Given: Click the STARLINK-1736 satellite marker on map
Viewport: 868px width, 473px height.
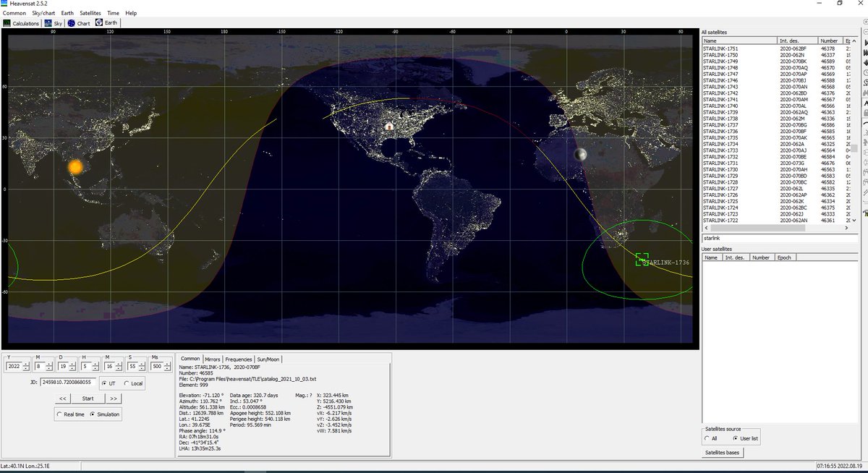Looking at the screenshot, I should coord(642,259).
